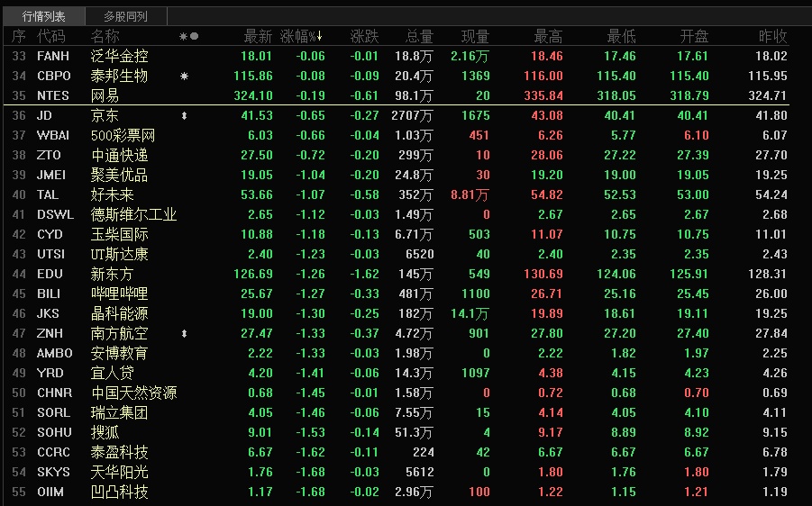Select the SORL stock code
This screenshot has width=812, height=506.
[53, 413]
